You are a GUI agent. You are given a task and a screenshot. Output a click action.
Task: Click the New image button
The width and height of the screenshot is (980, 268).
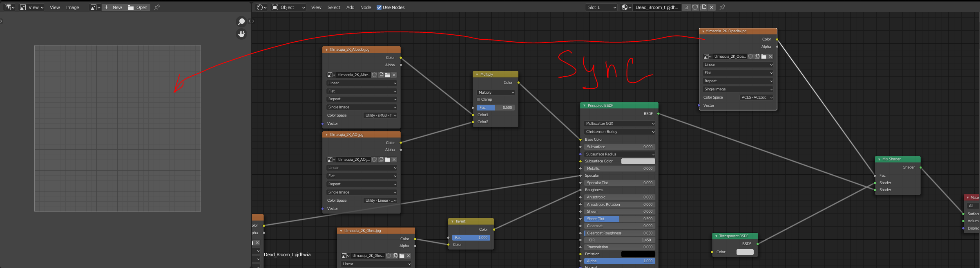[114, 7]
